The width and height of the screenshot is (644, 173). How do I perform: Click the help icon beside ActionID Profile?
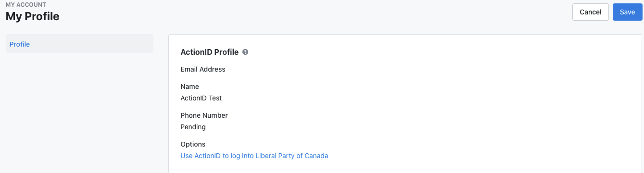tap(245, 52)
